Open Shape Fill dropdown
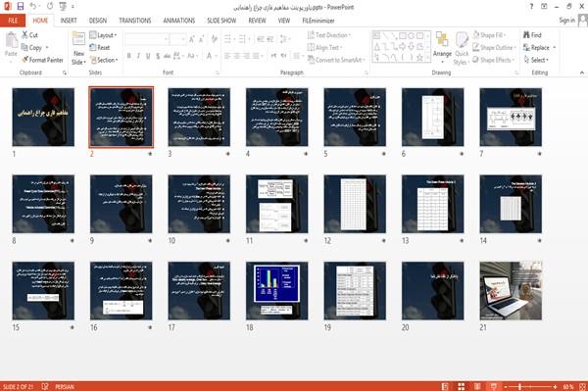The width and height of the screenshot is (588, 391). pyautogui.click(x=489, y=35)
